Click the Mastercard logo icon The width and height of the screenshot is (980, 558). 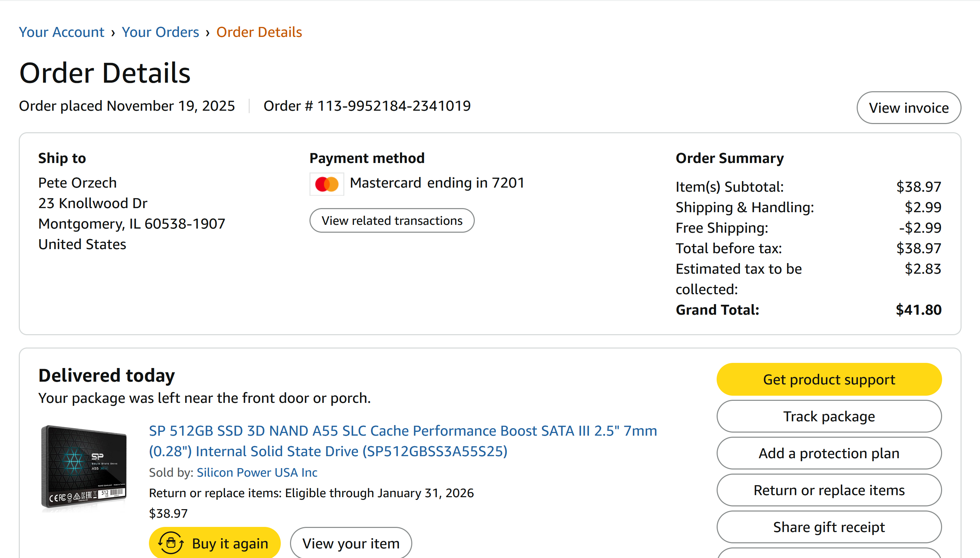pos(327,184)
